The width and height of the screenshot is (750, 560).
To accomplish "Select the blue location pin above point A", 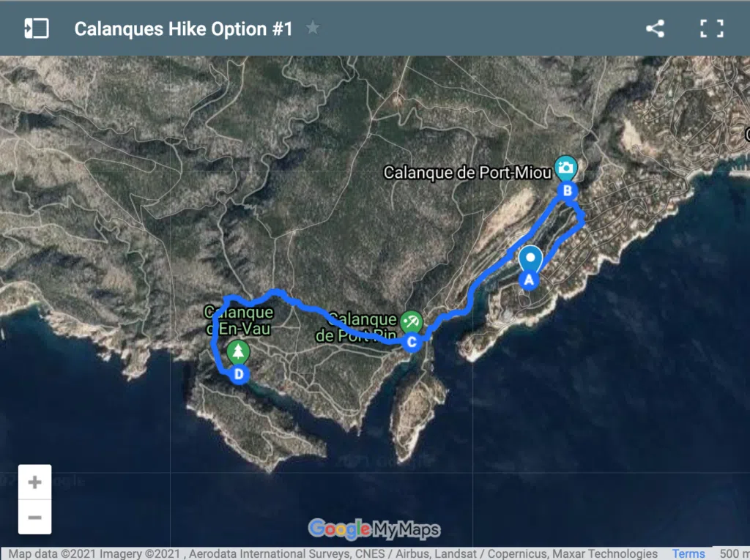I will [530, 259].
